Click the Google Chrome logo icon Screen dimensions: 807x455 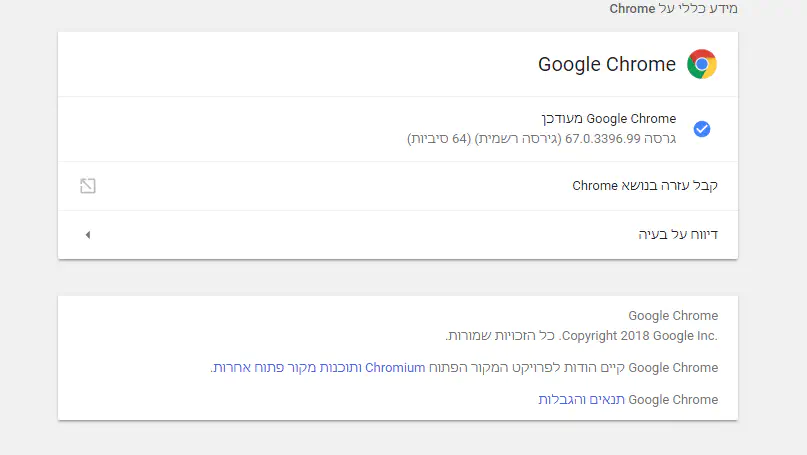click(702, 65)
